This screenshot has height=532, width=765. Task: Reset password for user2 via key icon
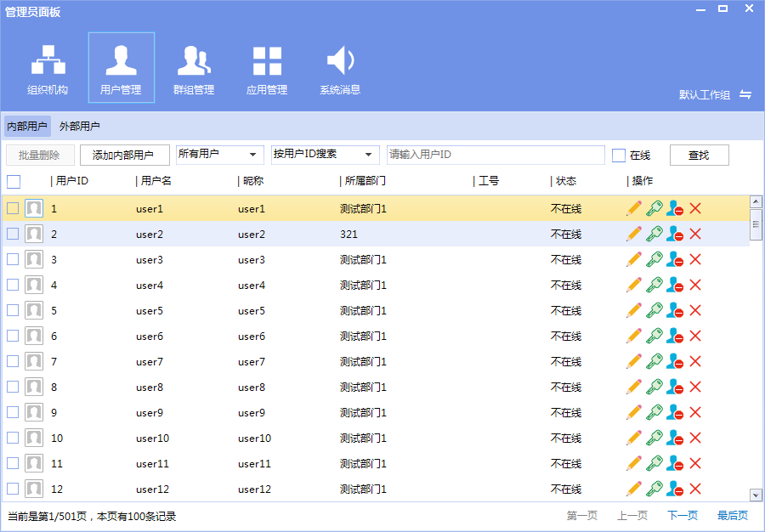[x=654, y=234]
